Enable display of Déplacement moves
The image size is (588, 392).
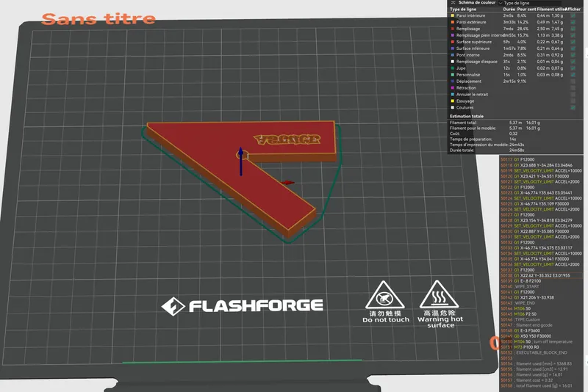[x=573, y=81]
